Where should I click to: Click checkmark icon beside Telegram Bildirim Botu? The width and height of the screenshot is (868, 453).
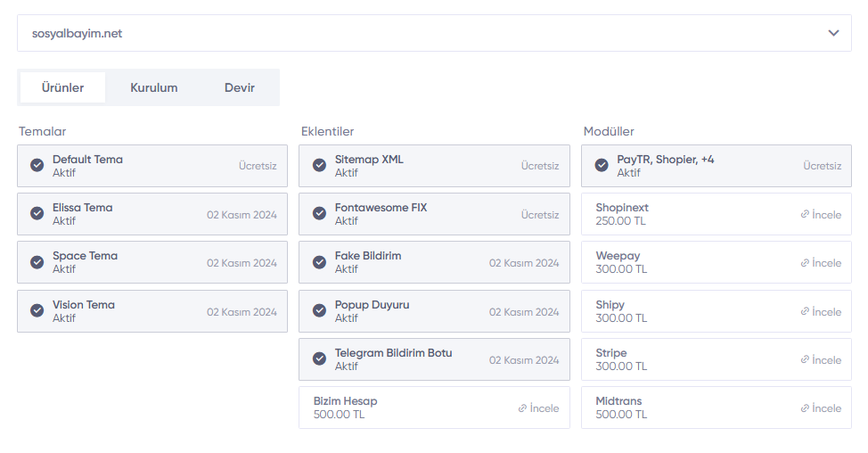click(319, 358)
